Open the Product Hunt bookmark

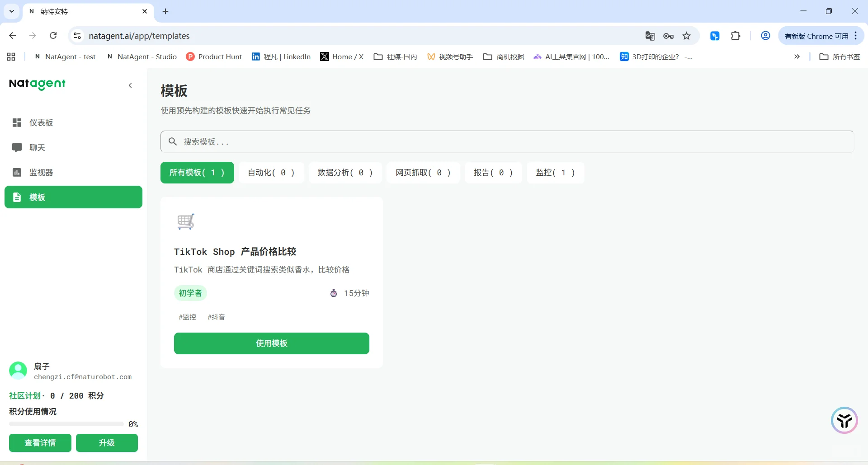click(214, 56)
